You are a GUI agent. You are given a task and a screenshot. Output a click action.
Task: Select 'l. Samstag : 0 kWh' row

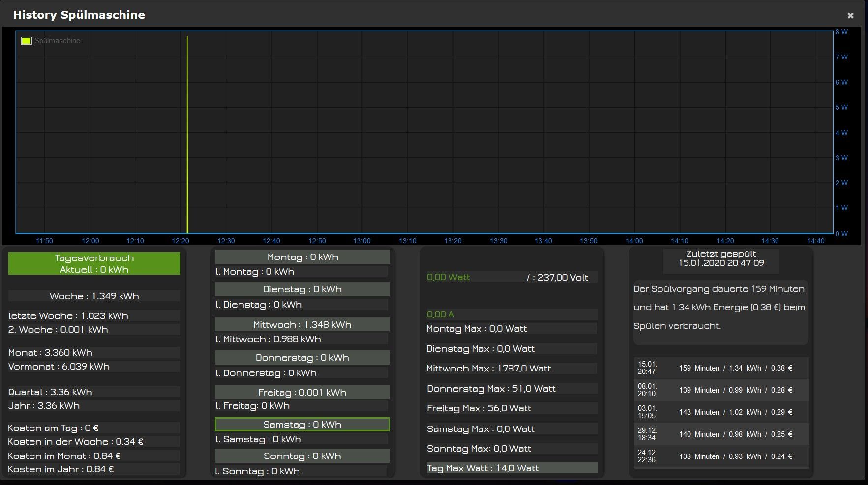click(301, 439)
